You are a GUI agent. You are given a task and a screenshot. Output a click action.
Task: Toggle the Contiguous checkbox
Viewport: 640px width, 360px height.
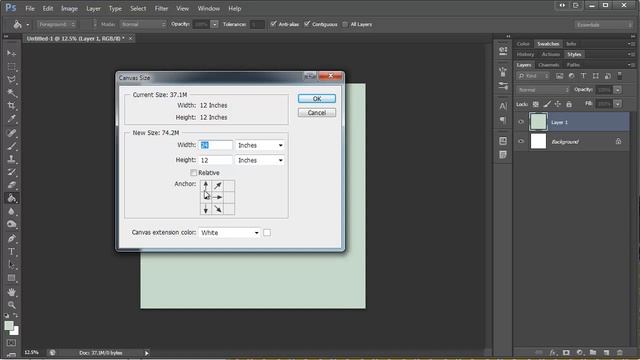click(307, 24)
